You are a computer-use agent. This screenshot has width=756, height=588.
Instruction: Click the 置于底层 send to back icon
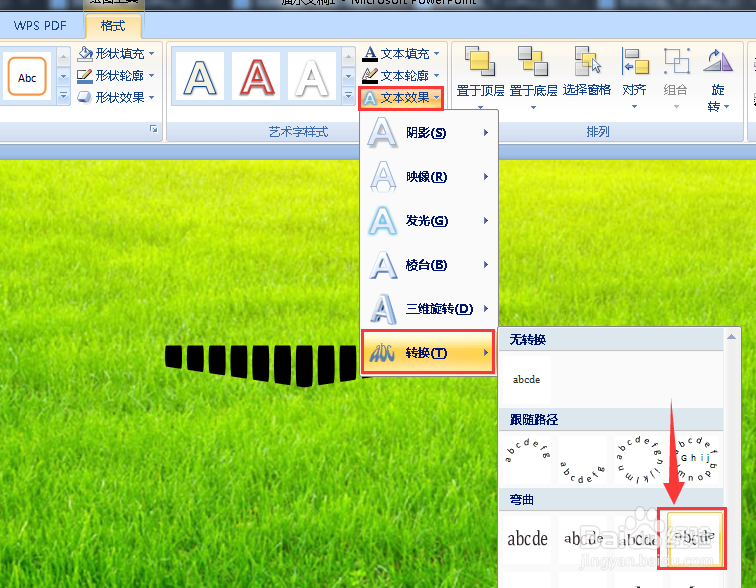pyautogui.click(x=533, y=62)
